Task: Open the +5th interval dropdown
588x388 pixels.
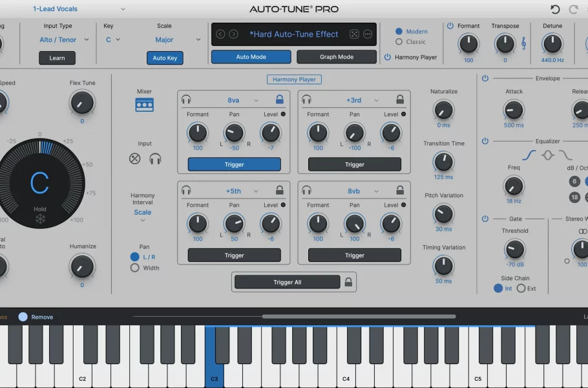Action: tap(242, 191)
